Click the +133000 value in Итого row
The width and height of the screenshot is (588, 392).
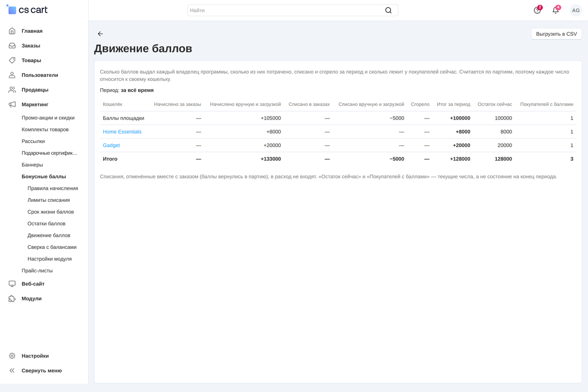tap(270, 159)
